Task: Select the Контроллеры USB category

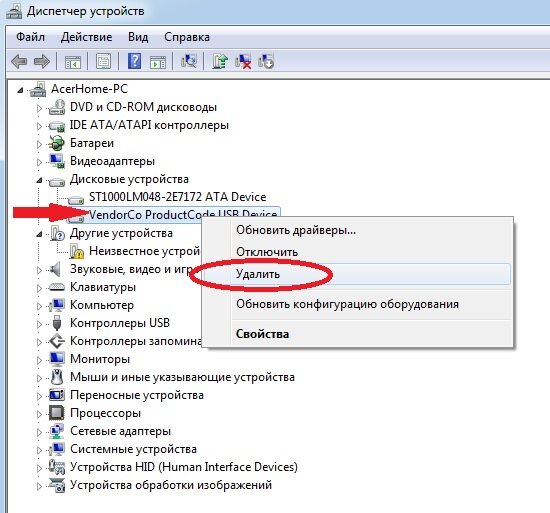Action: coord(120,323)
